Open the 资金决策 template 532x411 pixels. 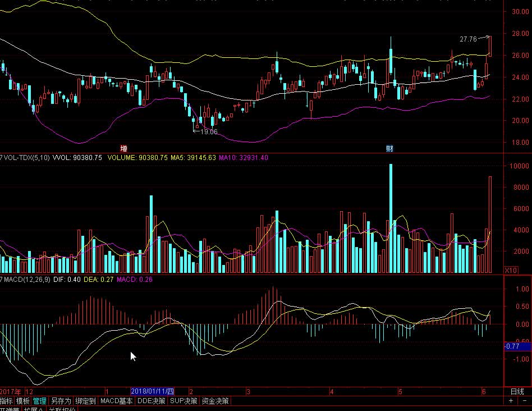pyautogui.click(x=215, y=401)
